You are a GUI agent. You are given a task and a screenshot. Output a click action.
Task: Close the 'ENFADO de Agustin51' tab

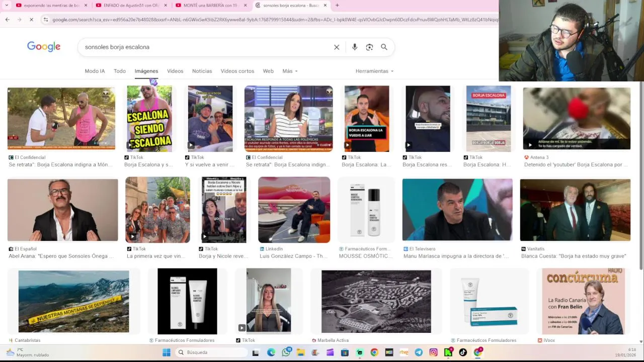point(166,6)
